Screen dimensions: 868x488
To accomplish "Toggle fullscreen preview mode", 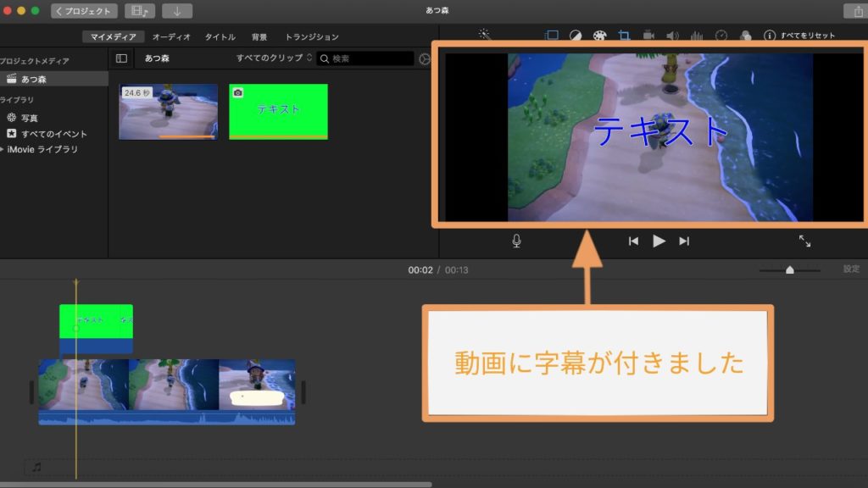I will pos(806,241).
